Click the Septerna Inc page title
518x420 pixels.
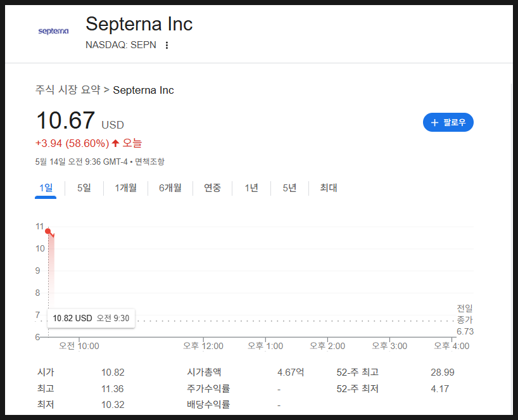(x=139, y=24)
